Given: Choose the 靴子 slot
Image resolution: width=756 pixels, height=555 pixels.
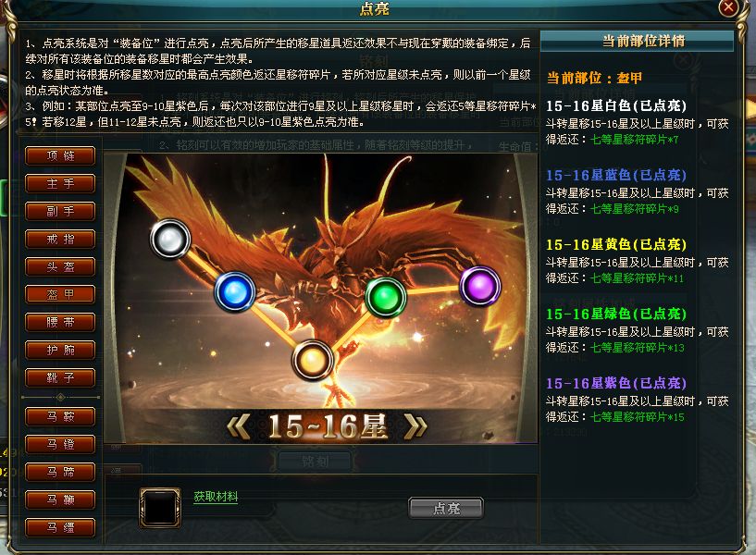Looking at the screenshot, I should [60, 377].
